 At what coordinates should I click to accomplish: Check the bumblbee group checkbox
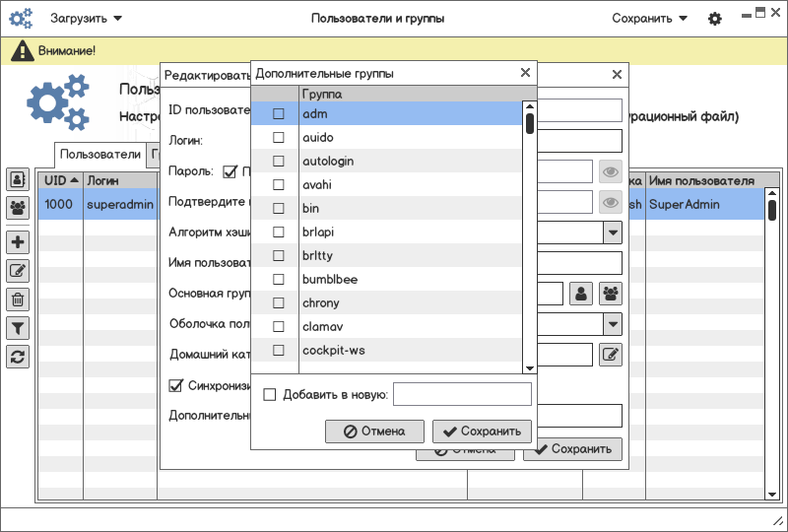point(279,279)
